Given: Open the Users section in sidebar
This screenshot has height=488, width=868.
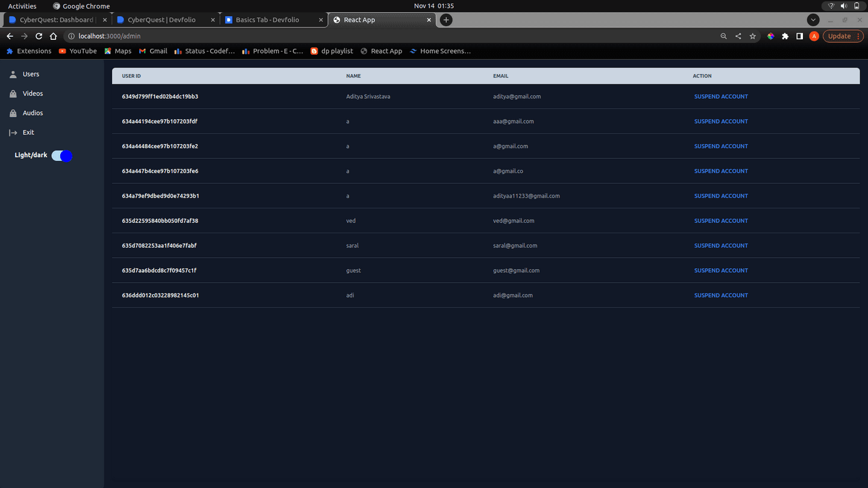Looking at the screenshot, I should (x=31, y=74).
